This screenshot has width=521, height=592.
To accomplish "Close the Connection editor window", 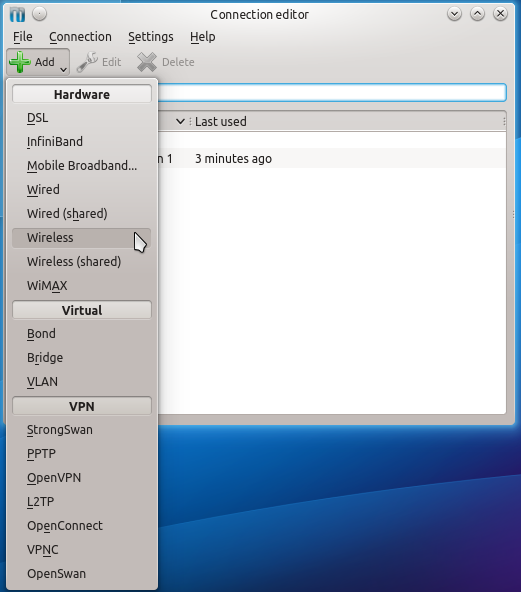I will pyautogui.click(x=500, y=14).
